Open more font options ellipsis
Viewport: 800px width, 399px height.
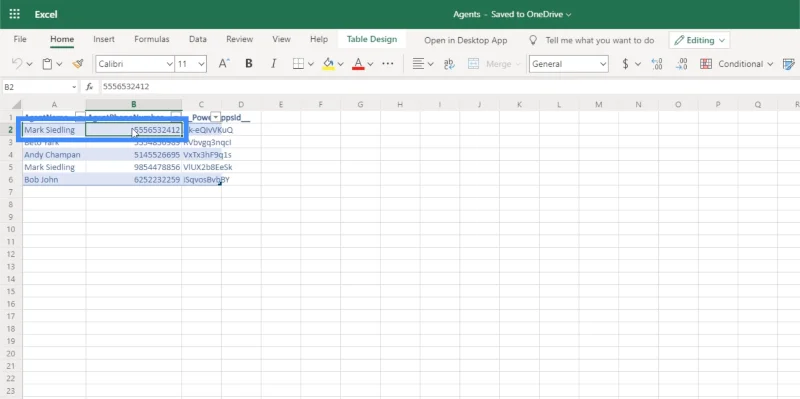tap(388, 64)
